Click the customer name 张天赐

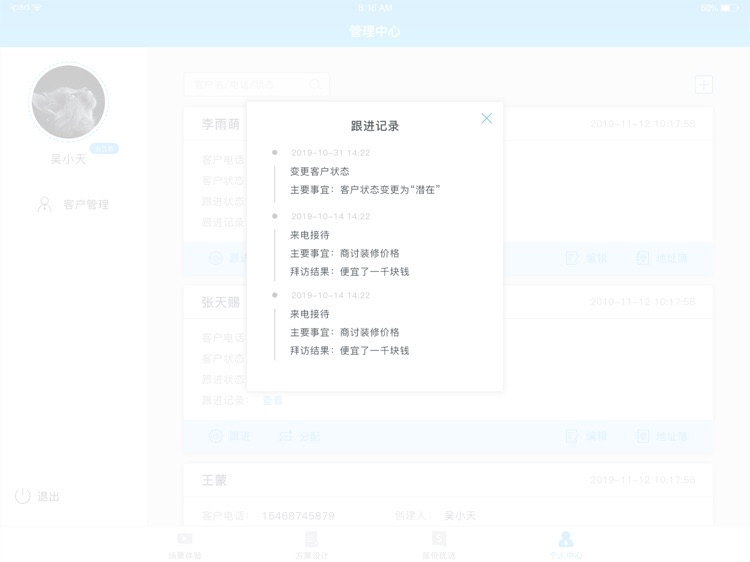pos(221,302)
